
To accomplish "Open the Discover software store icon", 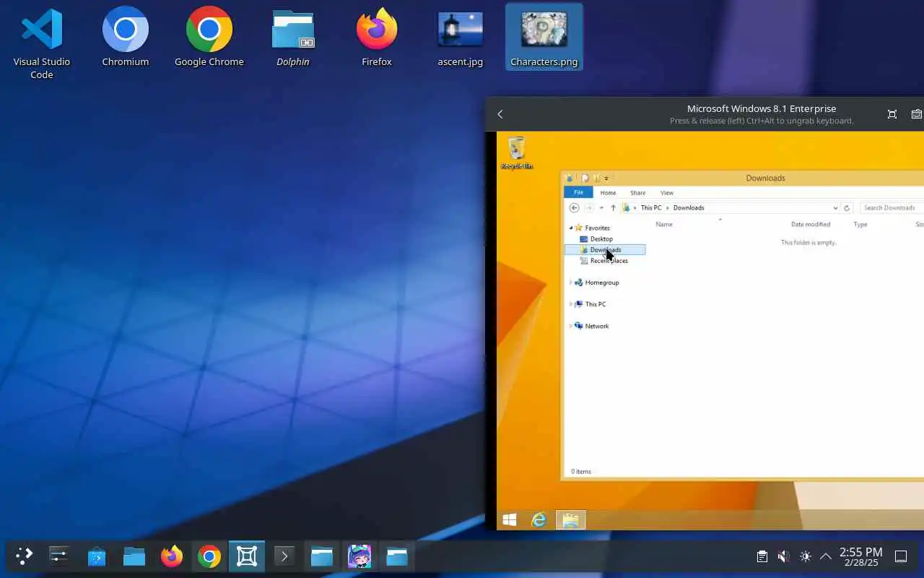I will tap(97, 556).
